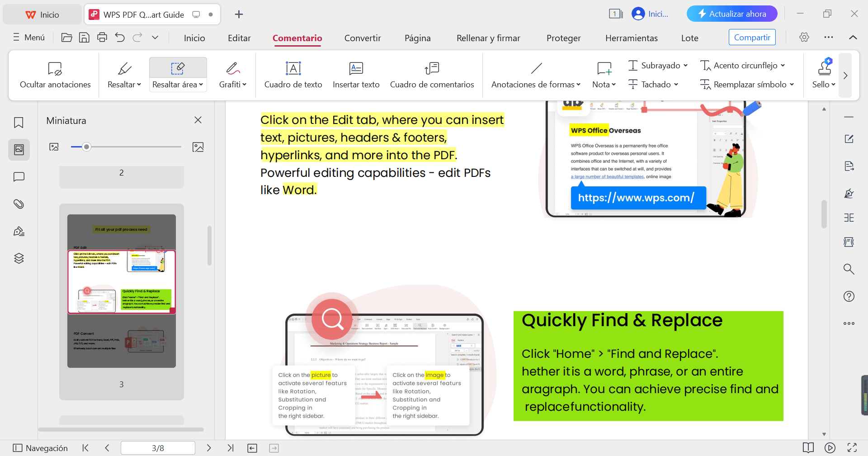Jump to the first page

(85, 448)
